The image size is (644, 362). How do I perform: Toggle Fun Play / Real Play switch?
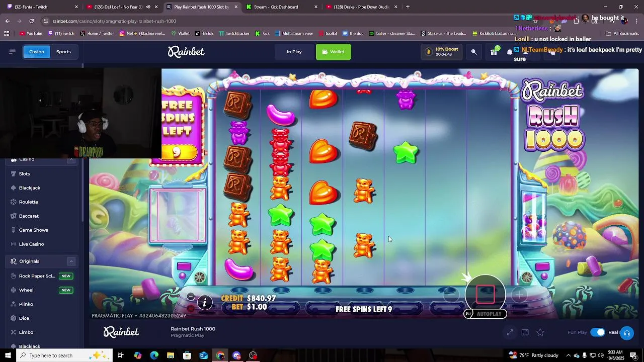pyautogui.click(x=598, y=332)
